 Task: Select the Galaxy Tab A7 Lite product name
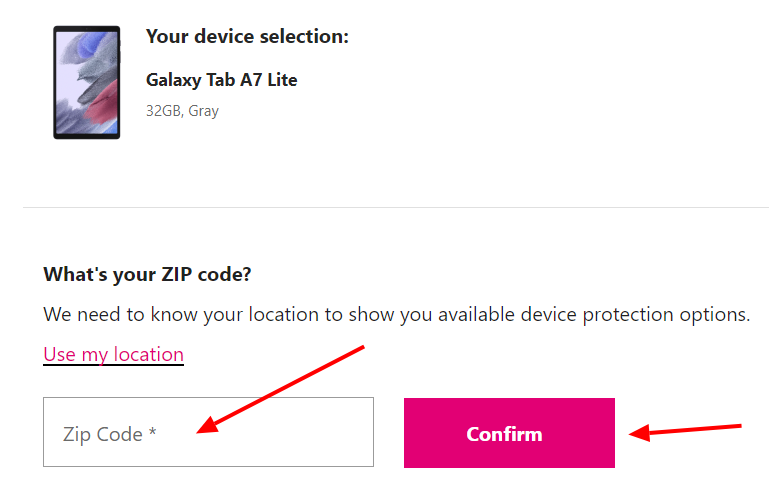coord(222,80)
